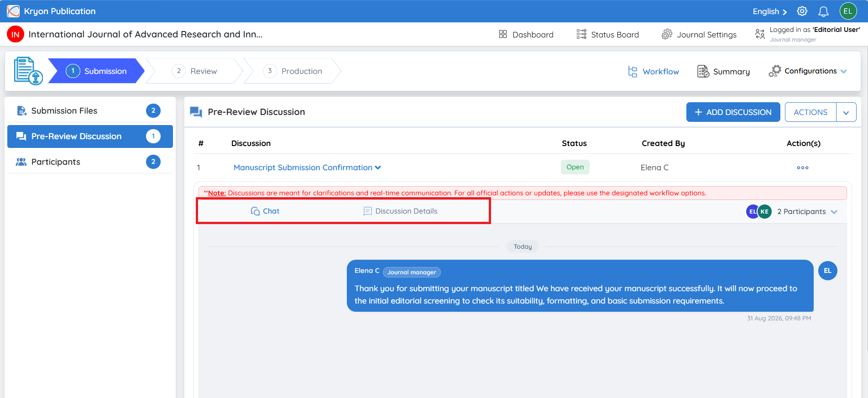This screenshot has width=868, height=398.
Task: Click the submission document upload icon
Action: pos(28,71)
